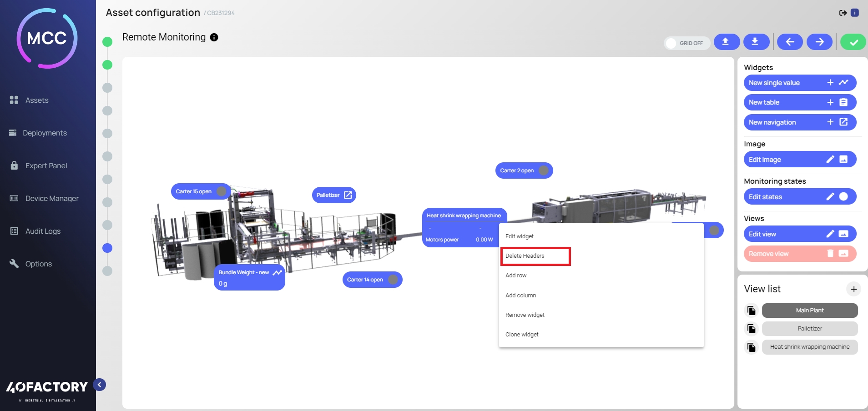
Task: Go to next step with right arrow
Action: point(819,42)
